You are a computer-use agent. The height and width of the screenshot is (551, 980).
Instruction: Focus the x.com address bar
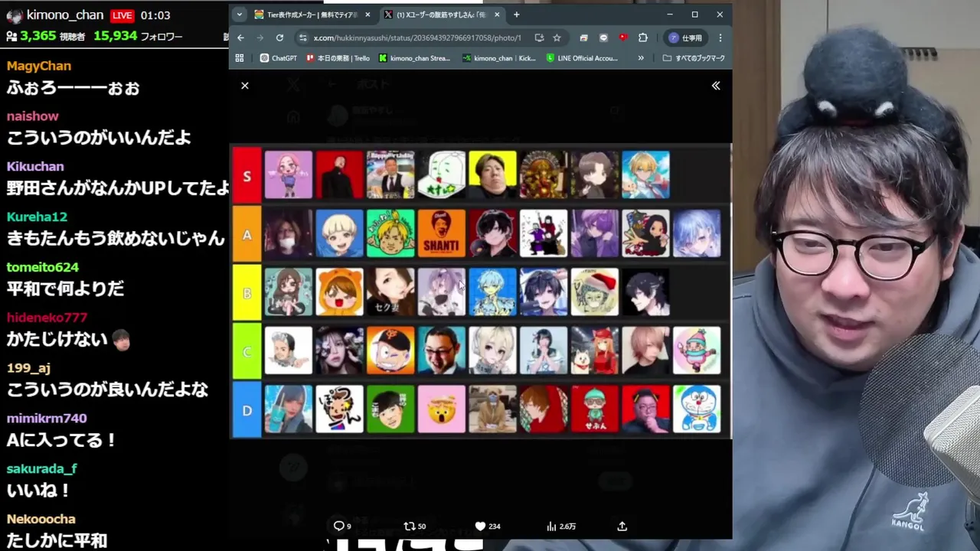pos(417,37)
